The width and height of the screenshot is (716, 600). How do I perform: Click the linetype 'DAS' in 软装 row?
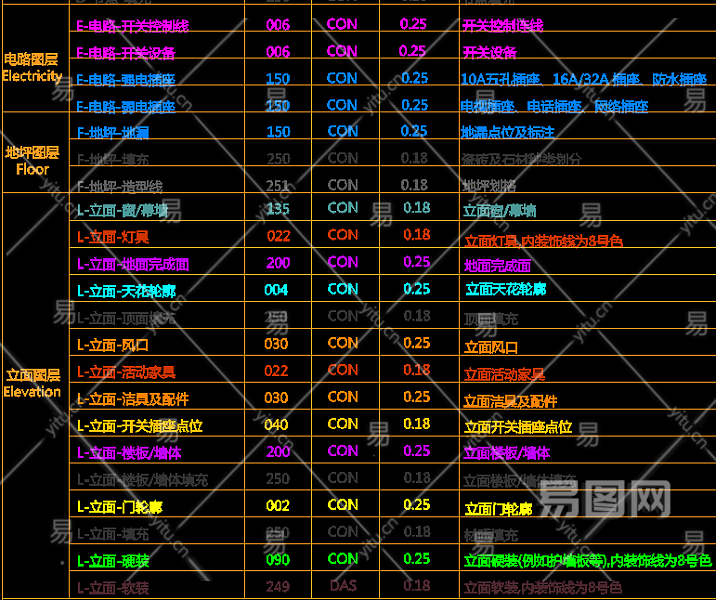point(343,586)
